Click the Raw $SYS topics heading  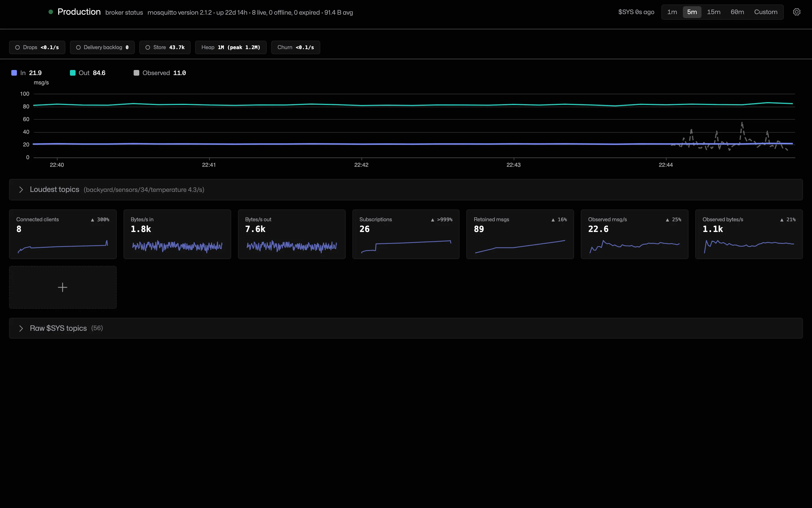click(58, 328)
